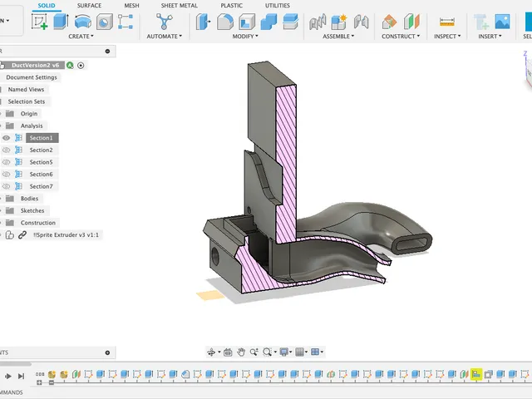This screenshot has height=399, width=532.
Task: Select the Fillet tool
Action: (225, 22)
